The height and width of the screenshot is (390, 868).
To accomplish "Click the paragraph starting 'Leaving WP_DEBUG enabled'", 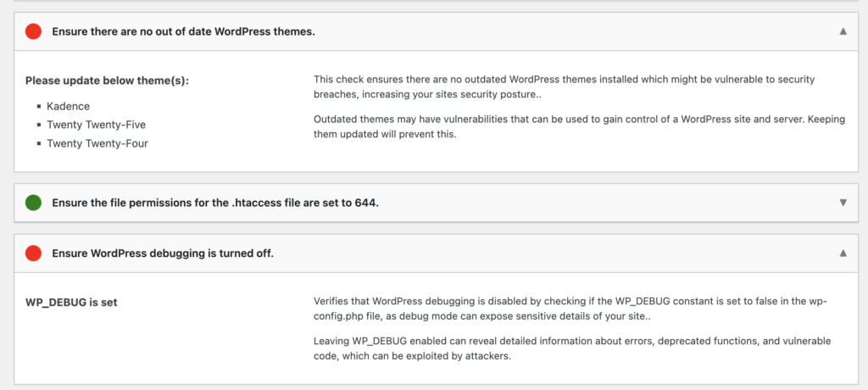I will pyautogui.click(x=571, y=348).
